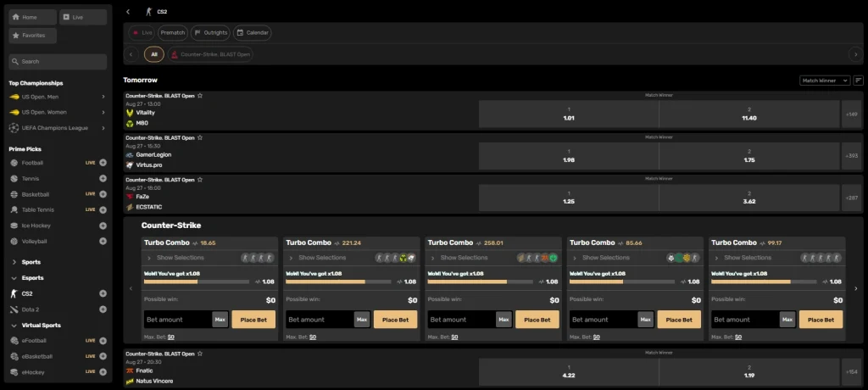Expand the Sports section

(x=14, y=262)
